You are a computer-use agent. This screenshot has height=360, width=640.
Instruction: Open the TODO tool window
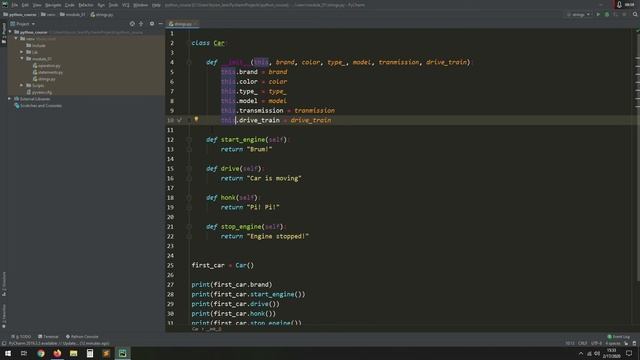22,337
